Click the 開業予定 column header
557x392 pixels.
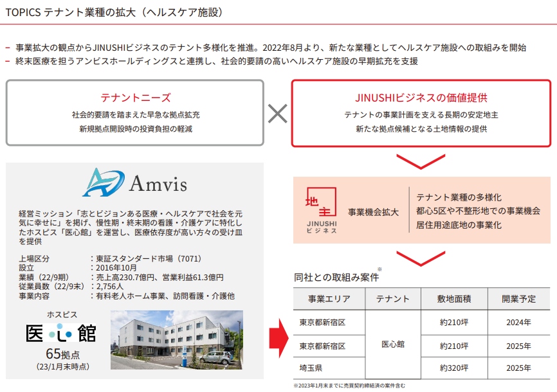pyautogui.click(x=518, y=299)
